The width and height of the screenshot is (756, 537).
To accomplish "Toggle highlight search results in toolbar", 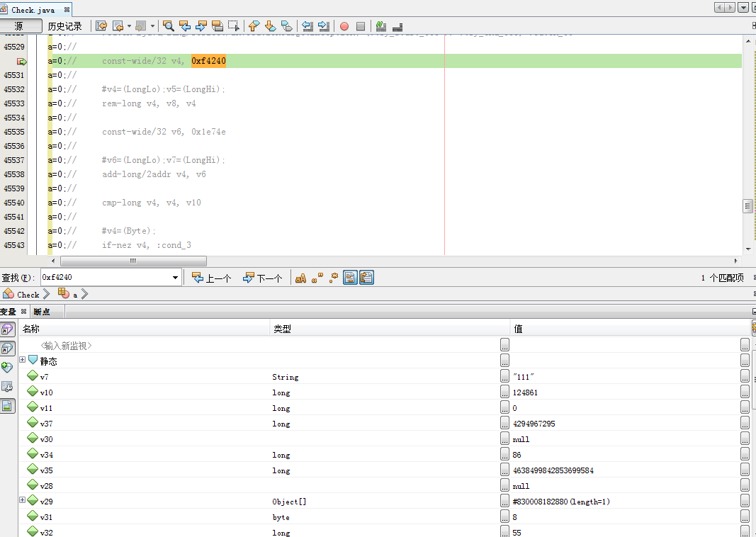I will point(218,26).
